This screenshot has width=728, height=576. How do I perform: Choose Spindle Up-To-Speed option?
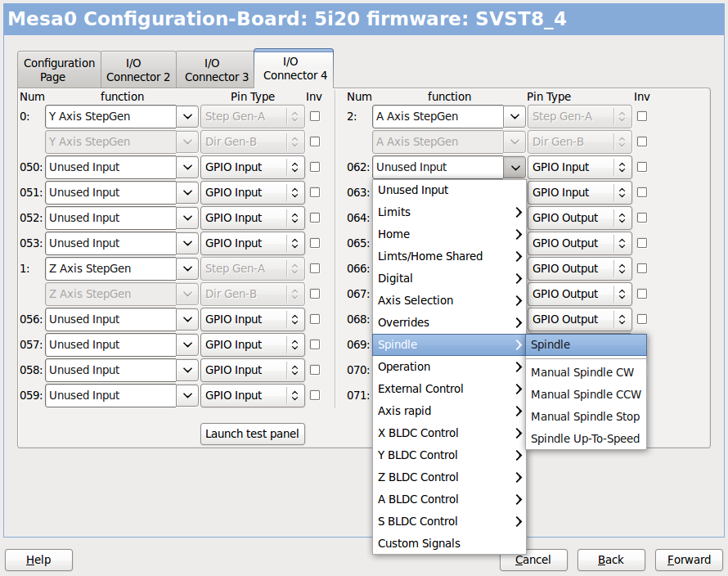pos(585,439)
